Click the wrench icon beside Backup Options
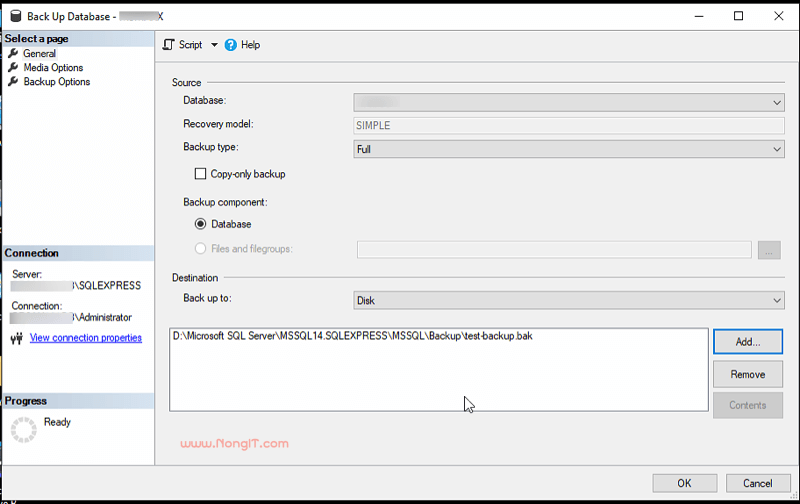This screenshot has width=800, height=504. click(x=13, y=81)
